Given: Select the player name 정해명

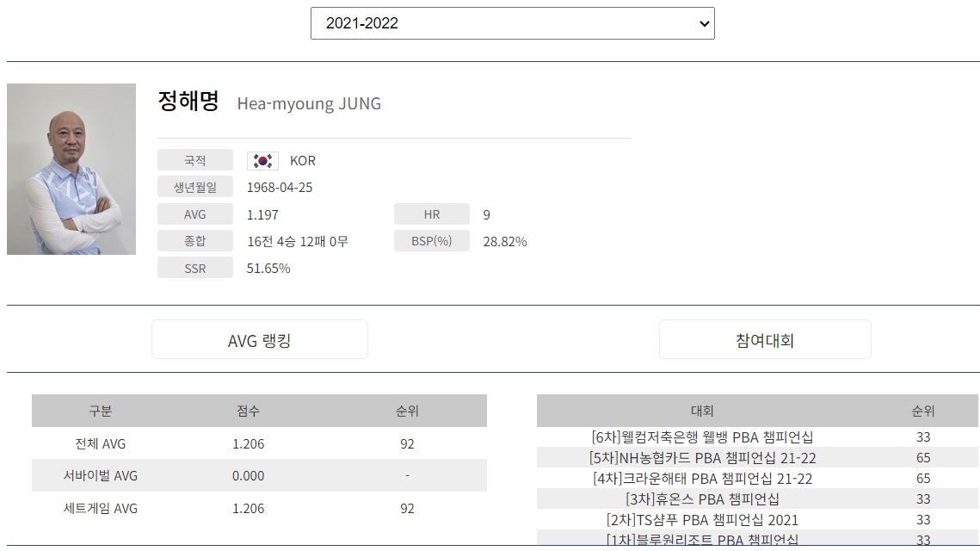Looking at the screenshot, I should click(x=190, y=103).
